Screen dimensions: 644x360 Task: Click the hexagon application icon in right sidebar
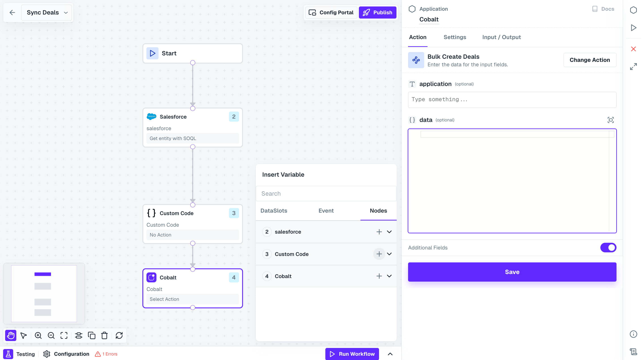click(633, 10)
